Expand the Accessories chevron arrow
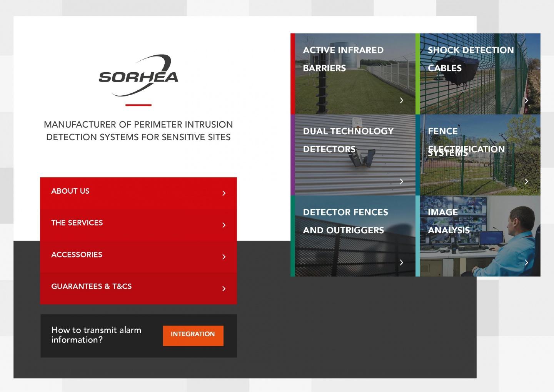Viewport: 554px width, 392px height. pos(224,257)
